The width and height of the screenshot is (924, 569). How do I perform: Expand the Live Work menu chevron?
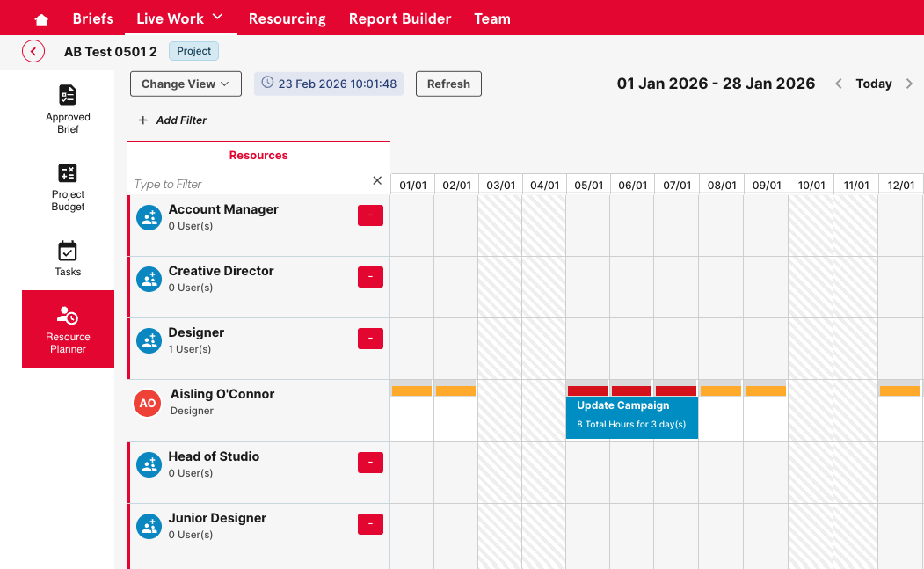pos(217,17)
